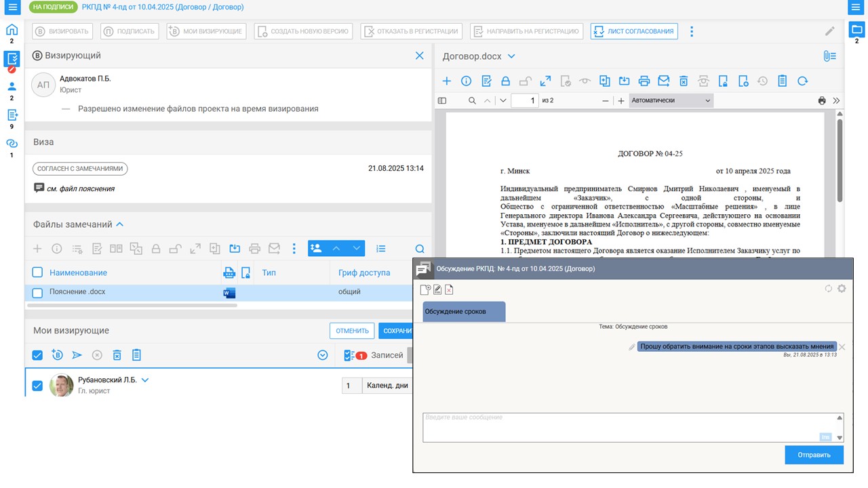Click the Отменить button

[352, 331]
